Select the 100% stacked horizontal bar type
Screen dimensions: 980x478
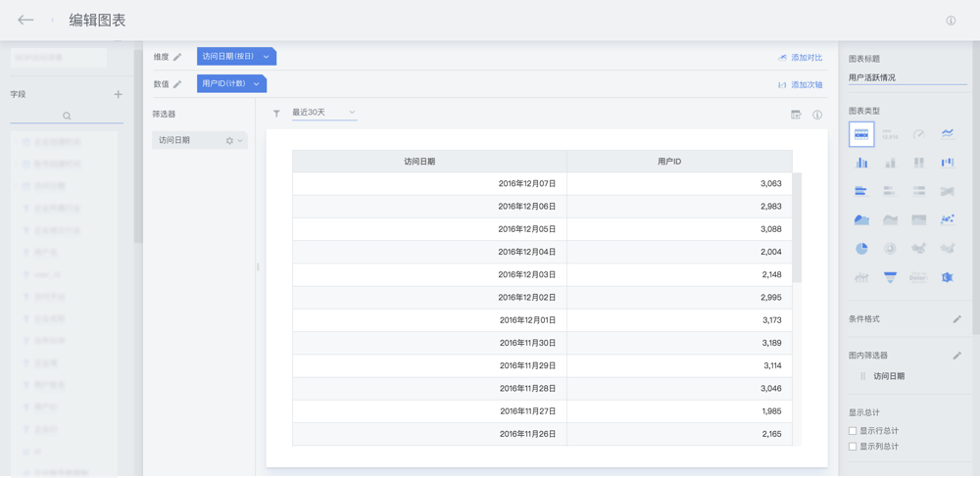[918, 191]
